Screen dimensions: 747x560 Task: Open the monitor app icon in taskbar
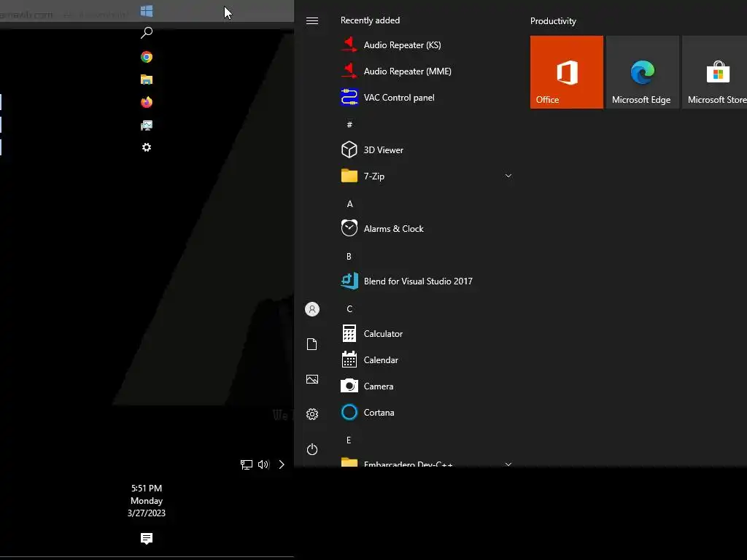(x=146, y=125)
